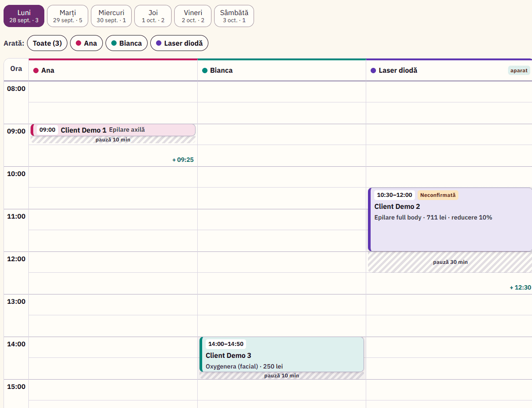Viewport: 532px width, 408px height.
Task: Switch to the Vineri 2 oct. tab
Action: 193,16
